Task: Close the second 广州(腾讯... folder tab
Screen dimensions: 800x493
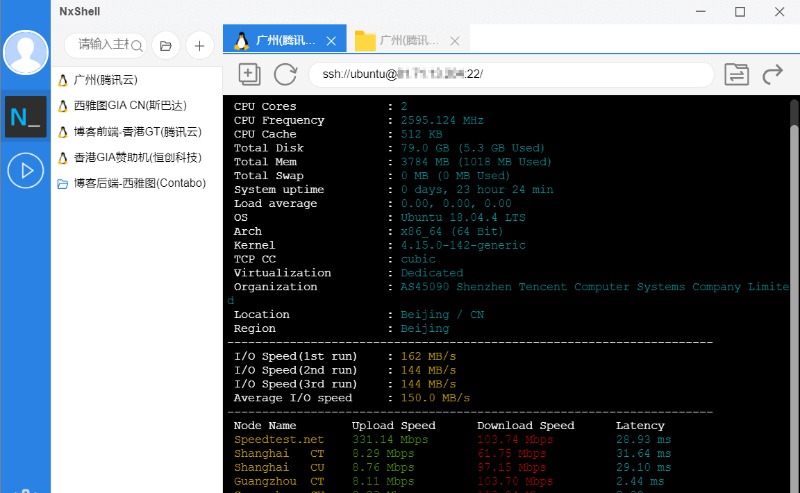Action: (455, 41)
